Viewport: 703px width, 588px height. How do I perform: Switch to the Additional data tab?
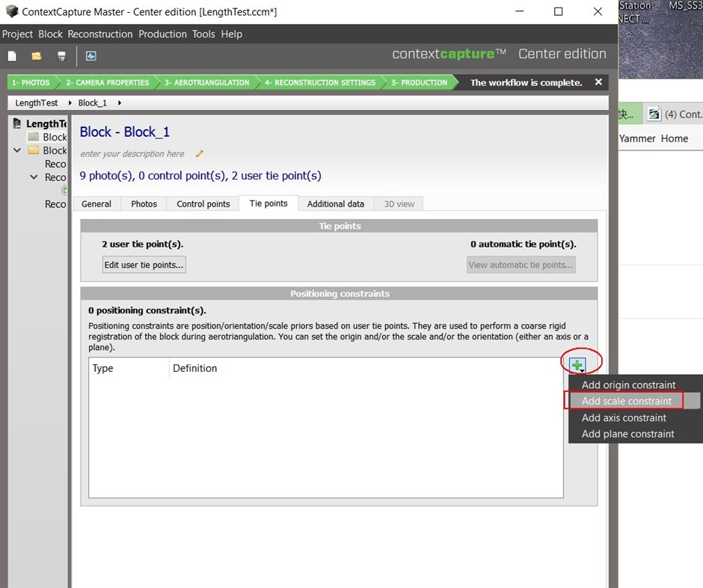click(x=335, y=204)
